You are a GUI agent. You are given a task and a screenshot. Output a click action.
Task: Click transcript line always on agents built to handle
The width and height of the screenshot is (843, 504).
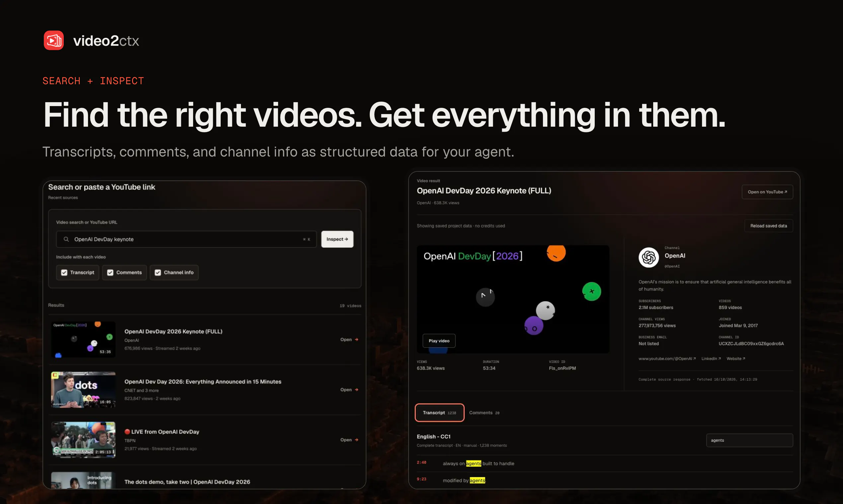pyautogui.click(x=478, y=464)
